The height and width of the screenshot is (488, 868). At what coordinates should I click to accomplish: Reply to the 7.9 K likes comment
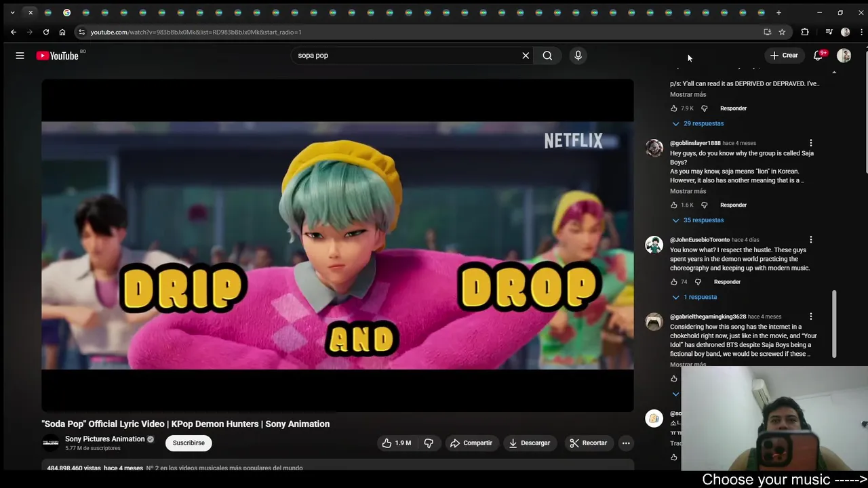click(733, 108)
